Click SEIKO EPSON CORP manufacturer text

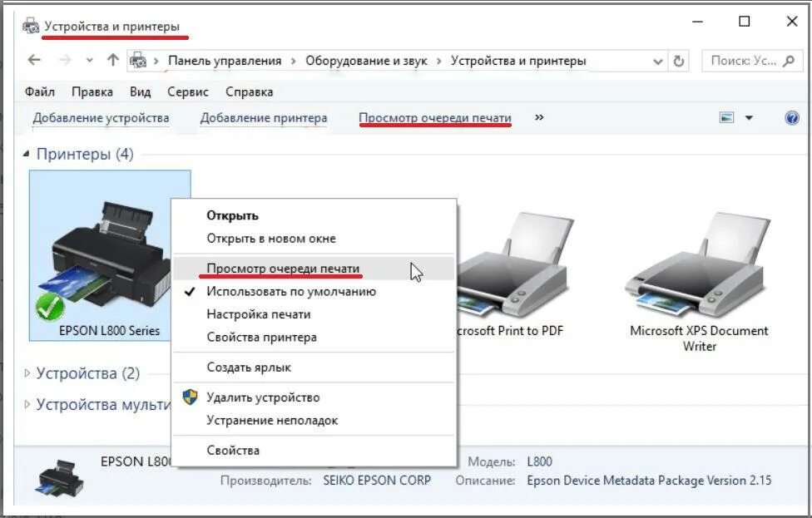(377, 481)
